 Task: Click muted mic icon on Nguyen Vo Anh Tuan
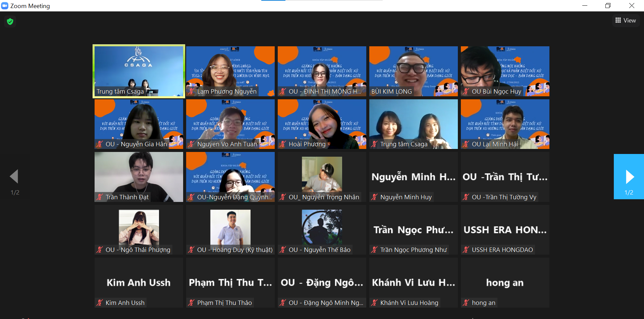coord(191,144)
